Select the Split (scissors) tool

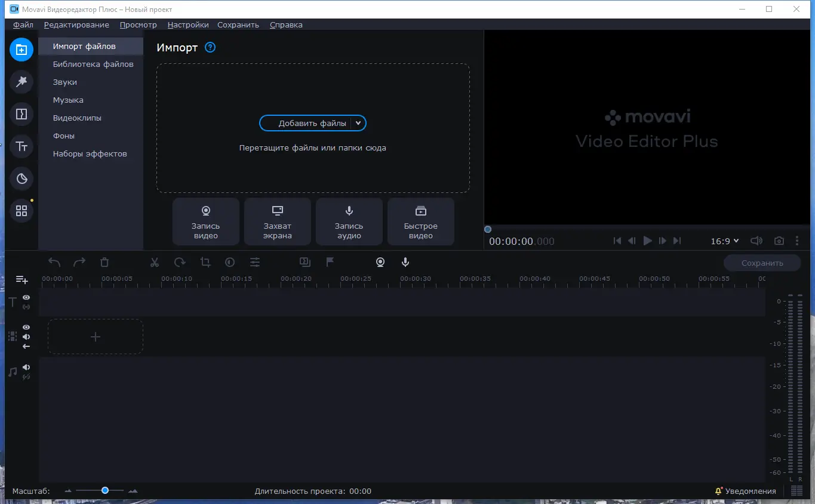[154, 262]
